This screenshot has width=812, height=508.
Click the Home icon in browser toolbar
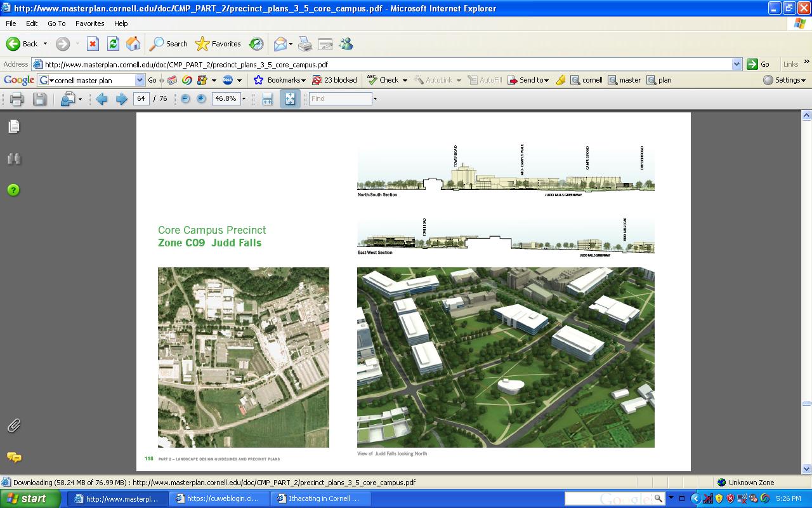[133, 44]
